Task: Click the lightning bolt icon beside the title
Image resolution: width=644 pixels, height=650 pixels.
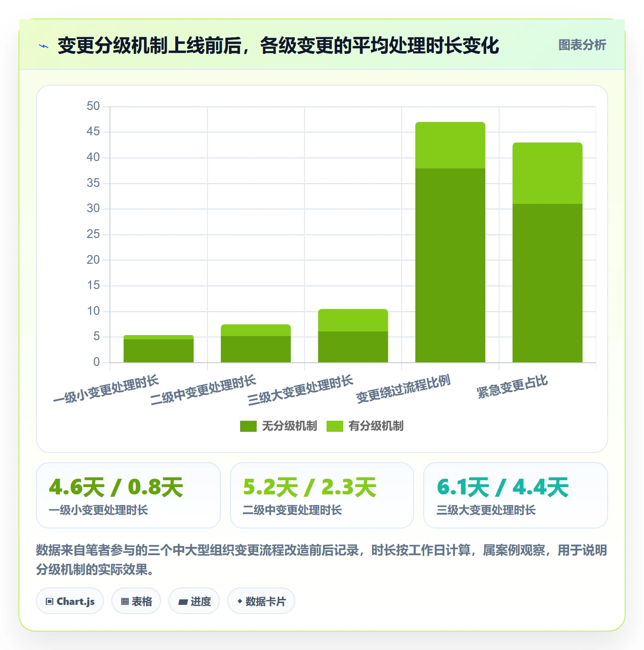Action: pos(44,46)
